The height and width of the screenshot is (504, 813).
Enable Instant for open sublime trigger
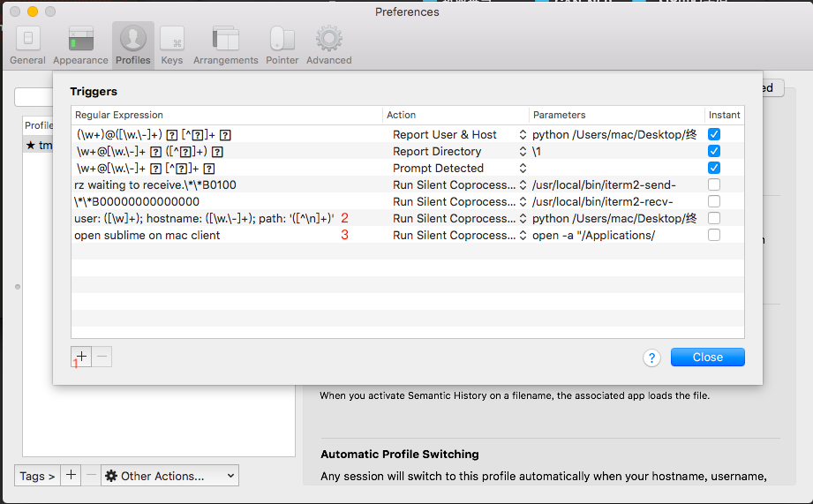click(x=714, y=235)
